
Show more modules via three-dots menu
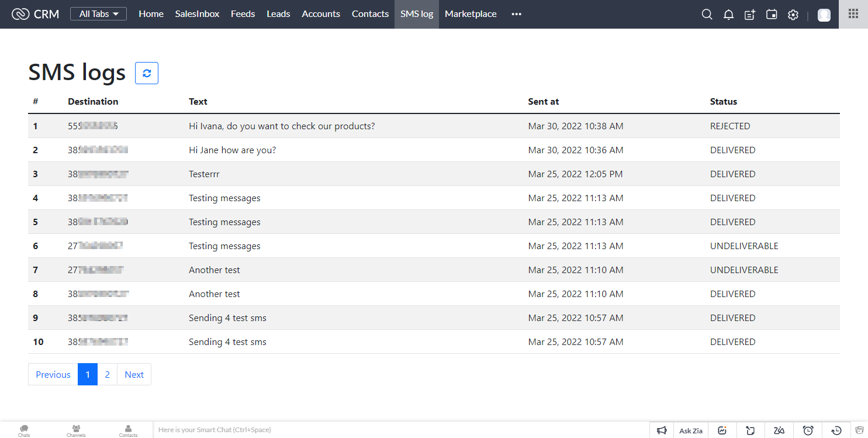coord(516,14)
